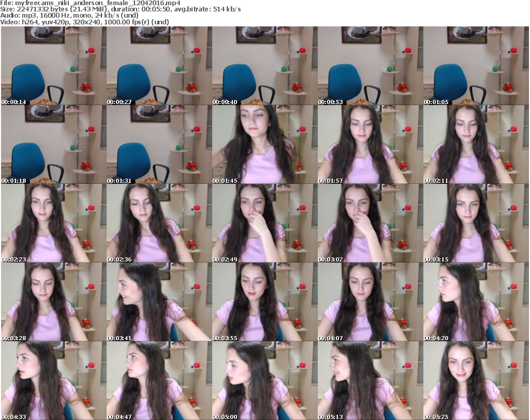The width and height of the screenshot is (530, 420).
Task: Select the thumbnail frame at 00:01:45
Action: click(264, 144)
